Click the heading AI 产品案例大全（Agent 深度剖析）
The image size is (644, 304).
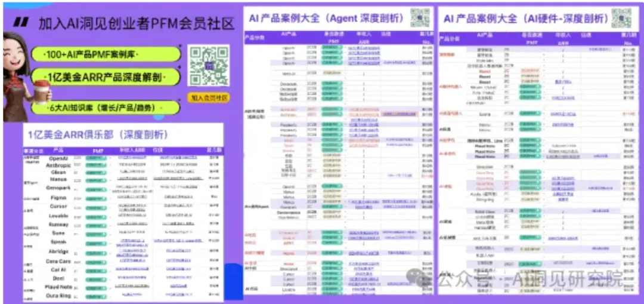coord(327,18)
